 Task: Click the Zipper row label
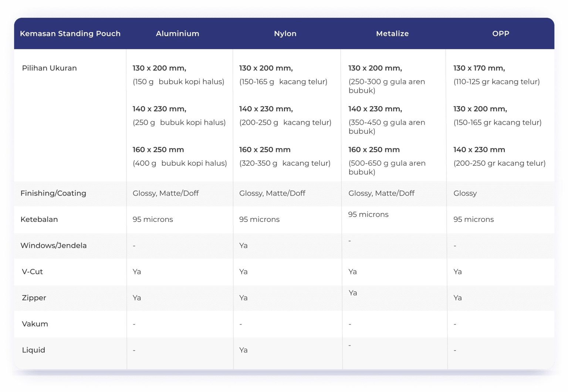coord(34,298)
